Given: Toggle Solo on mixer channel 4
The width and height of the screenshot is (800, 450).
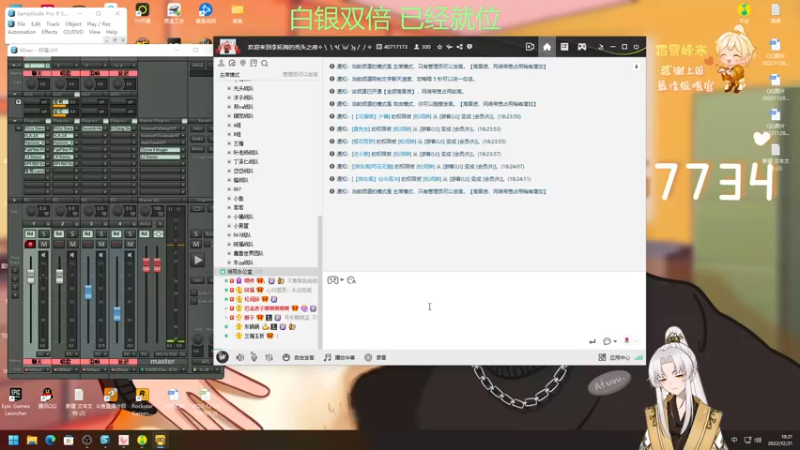Looking at the screenshot, I should pos(130,234).
